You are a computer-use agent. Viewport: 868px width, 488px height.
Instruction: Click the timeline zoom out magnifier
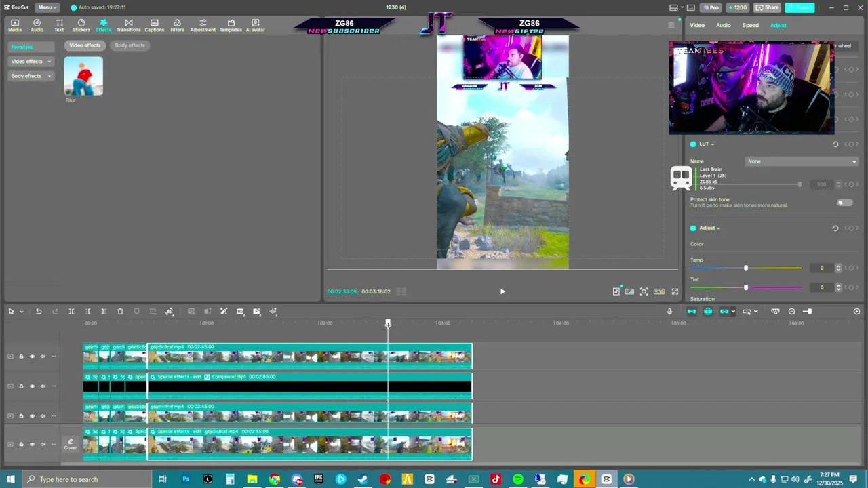[x=791, y=312]
